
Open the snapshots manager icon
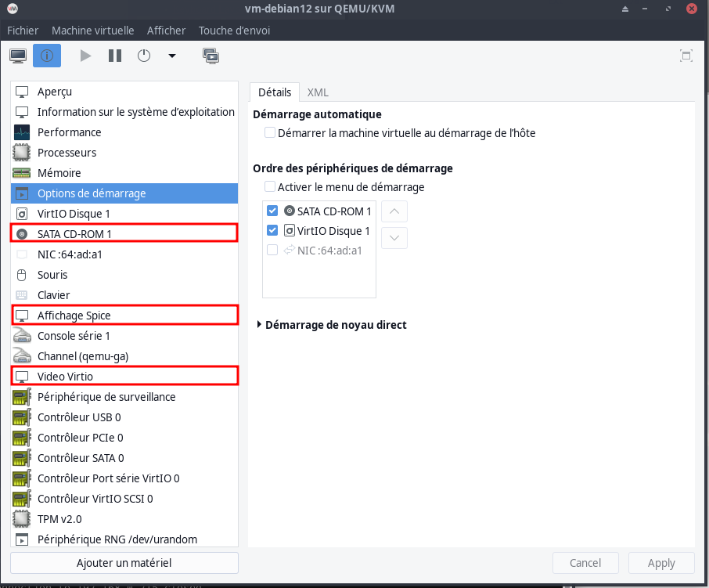pyautogui.click(x=211, y=56)
